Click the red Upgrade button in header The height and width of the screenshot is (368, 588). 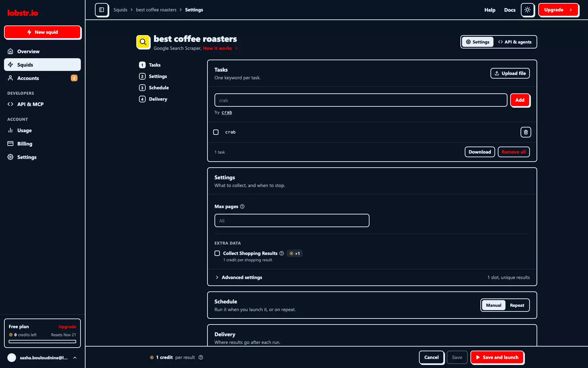[558, 10]
